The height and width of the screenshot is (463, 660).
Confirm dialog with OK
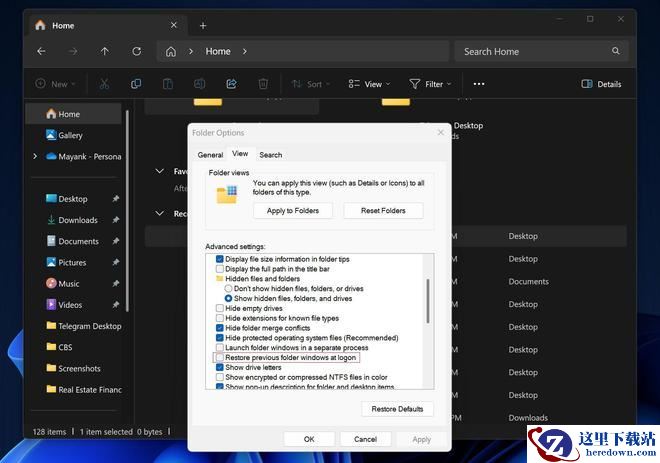[x=309, y=439]
